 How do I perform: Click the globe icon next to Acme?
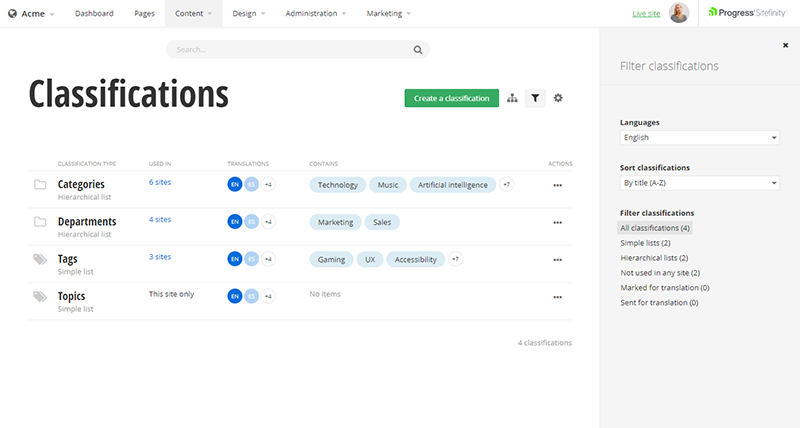[x=12, y=14]
